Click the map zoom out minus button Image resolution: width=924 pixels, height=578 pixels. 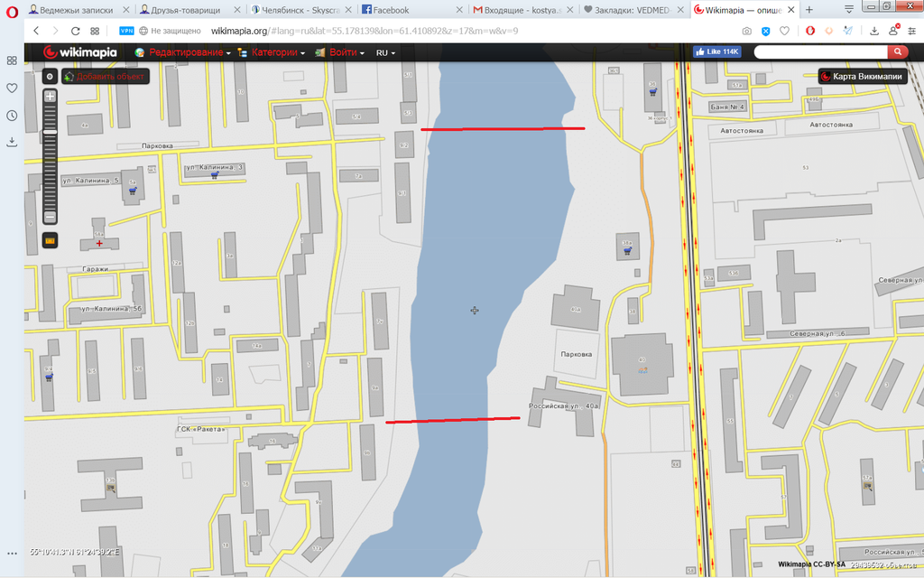[x=51, y=217]
